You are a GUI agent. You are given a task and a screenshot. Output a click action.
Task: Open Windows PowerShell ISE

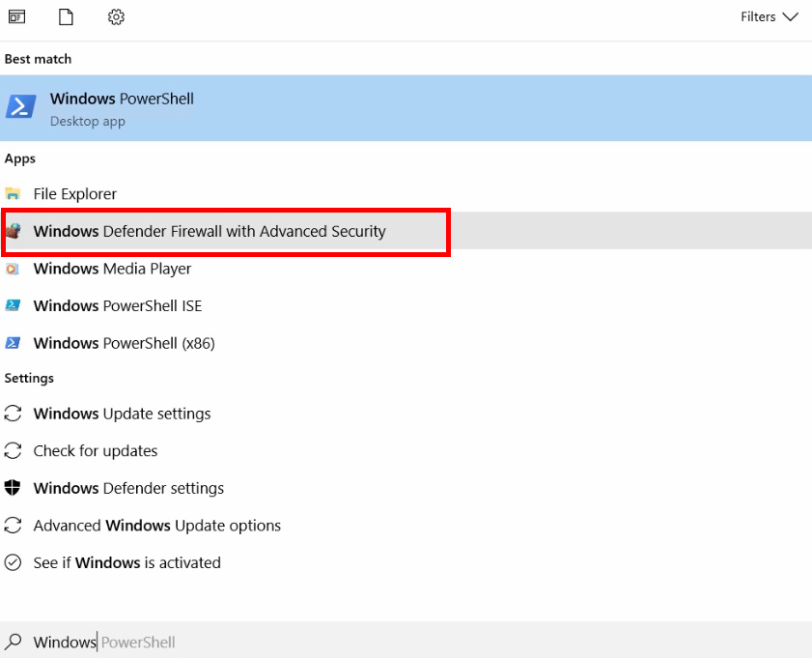[x=406, y=305]
